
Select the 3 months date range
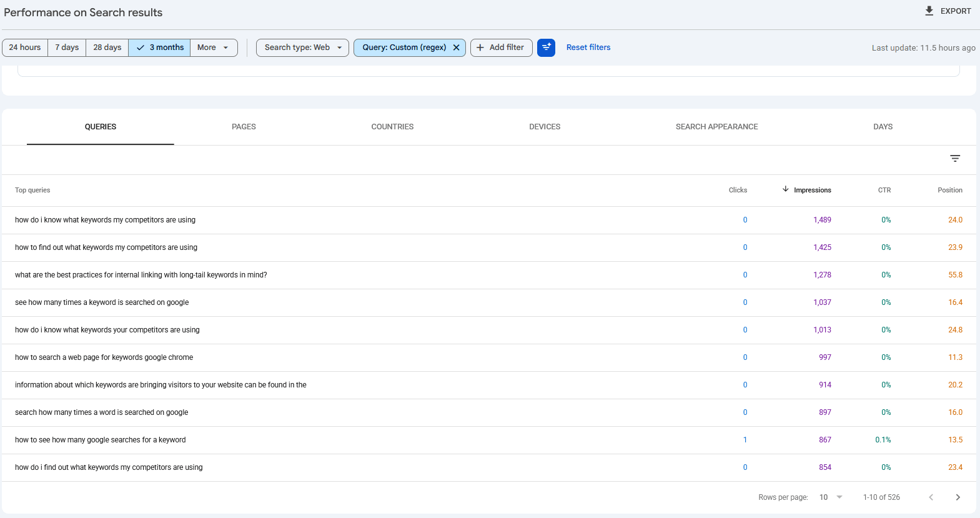159,47
